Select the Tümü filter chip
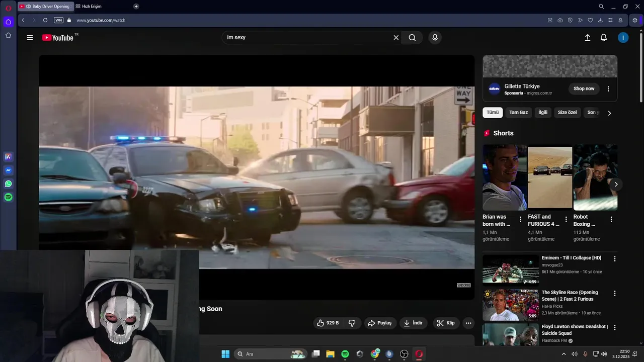 click(x=493, y=112)
